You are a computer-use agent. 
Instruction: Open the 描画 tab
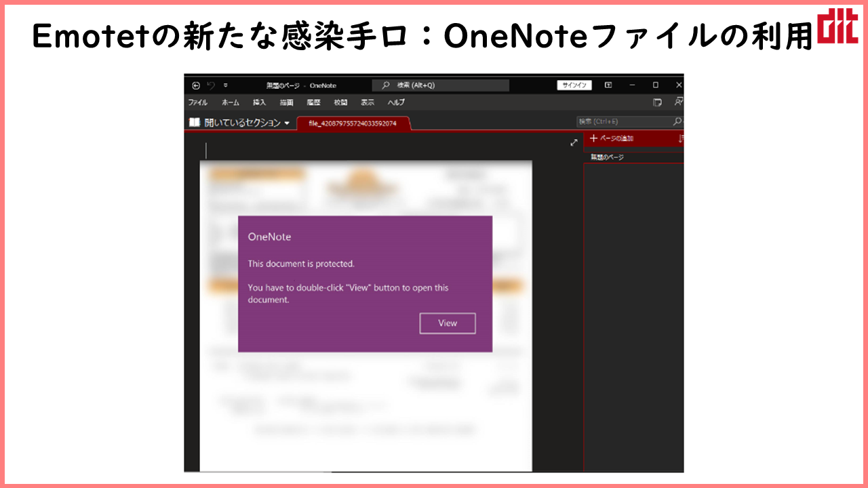287,102
